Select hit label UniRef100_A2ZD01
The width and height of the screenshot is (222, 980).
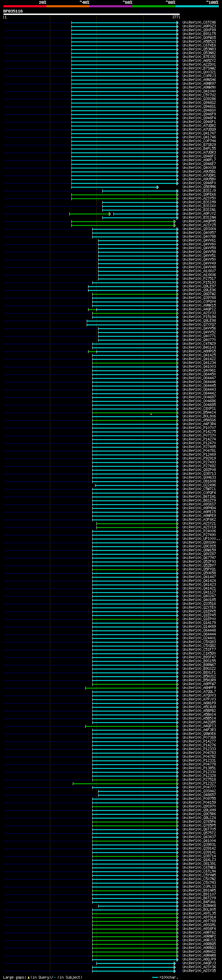tap(199, 64)
